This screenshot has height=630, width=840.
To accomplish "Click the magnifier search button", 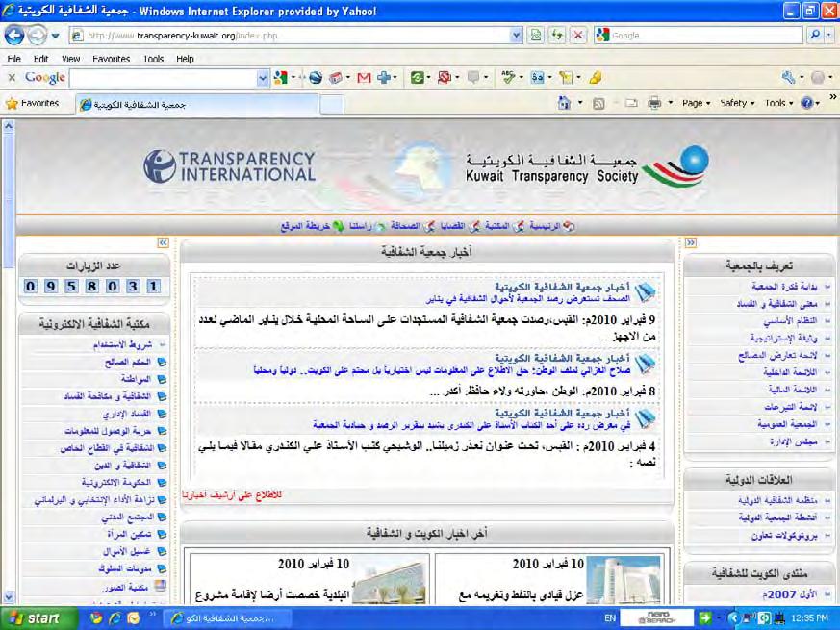I will (815, 36).
